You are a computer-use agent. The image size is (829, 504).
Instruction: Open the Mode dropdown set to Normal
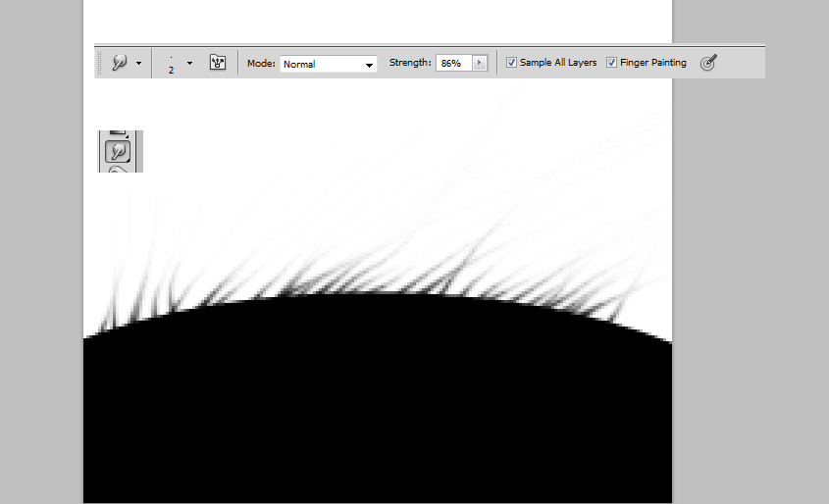click(x=329, y=64)
